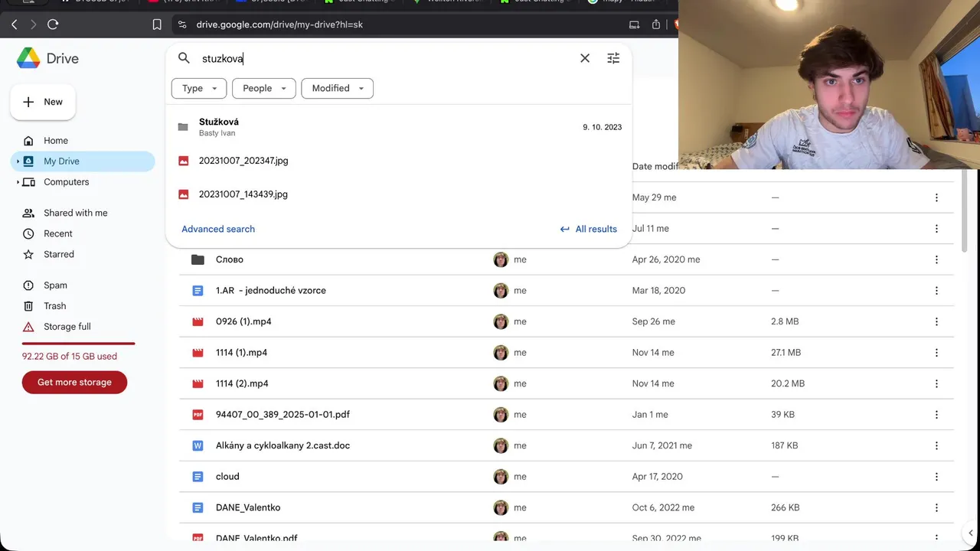Open the file 1114 (1).mp4
This screenshot has width=980, height=551.
pyautogui.click(x=241, y=353)
